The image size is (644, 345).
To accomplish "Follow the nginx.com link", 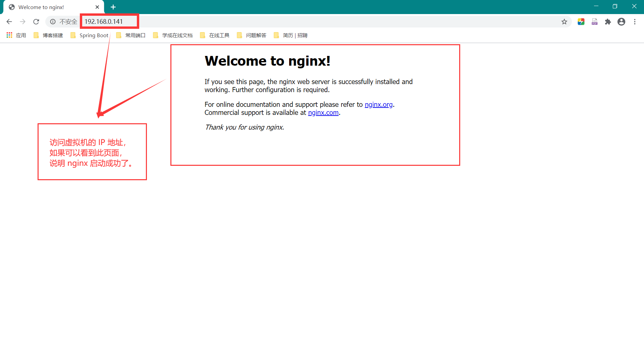I will tap(323, 113).
